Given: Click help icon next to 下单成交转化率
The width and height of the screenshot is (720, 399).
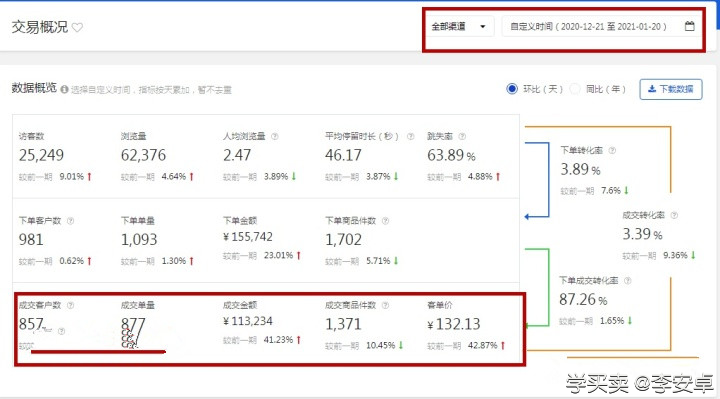Looking at the screenshot, I should pyautogui.click(x=627, y=281).
